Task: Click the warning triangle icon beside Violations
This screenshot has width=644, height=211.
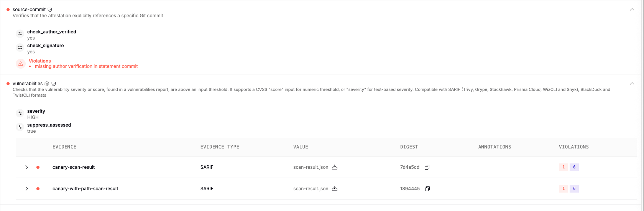Action: [x=21, y=64]
